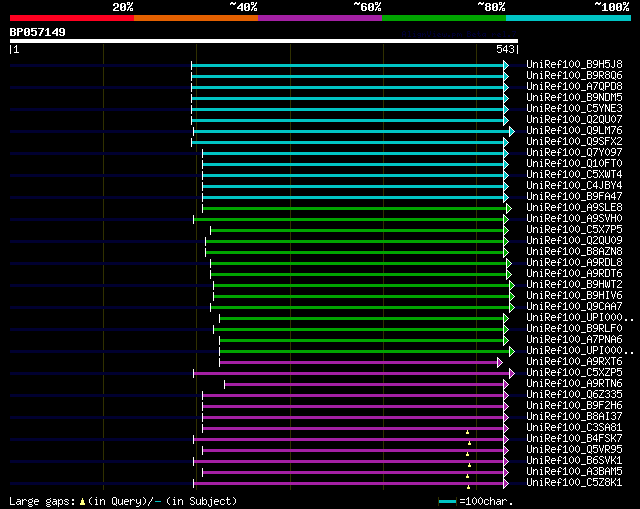
Task: Open hit UniRef100_A7QPD8
Action: pos(574,87)
